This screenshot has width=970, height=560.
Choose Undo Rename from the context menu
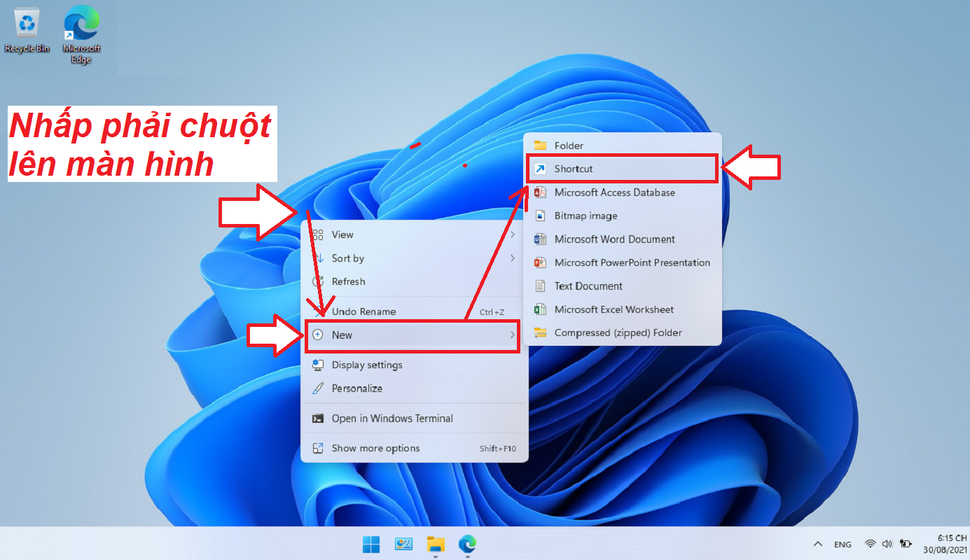[x=415, y=311]
